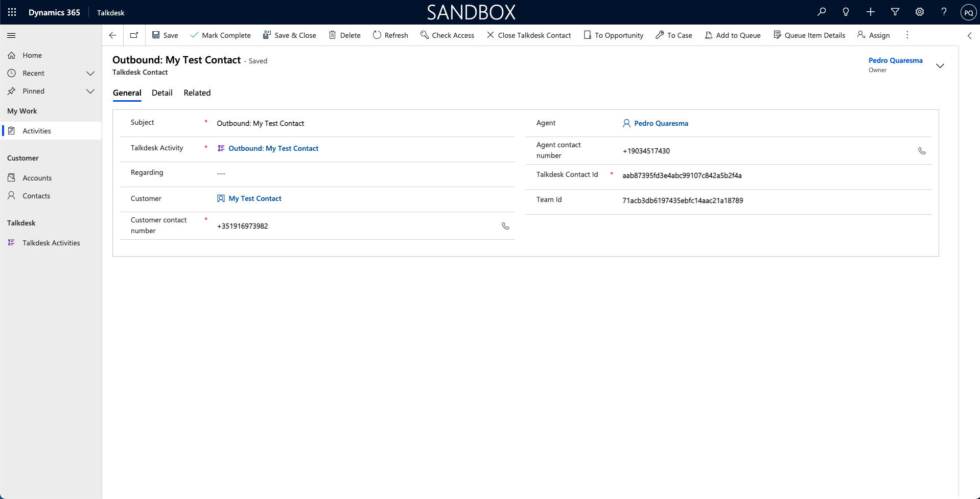Convert To Case
The width and height of the screenshot is (980, 499).
pos(674,35)
